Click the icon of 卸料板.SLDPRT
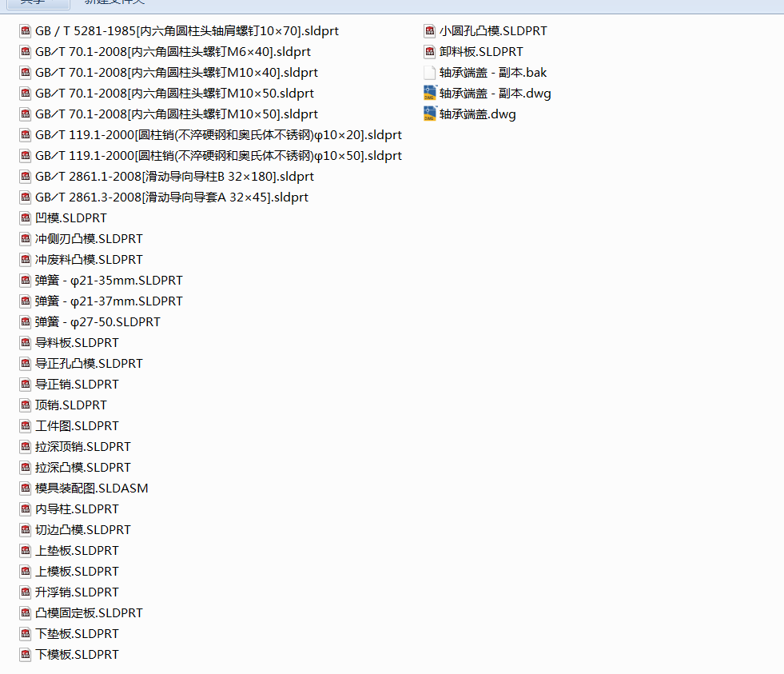The height and width of the screenshot is (674, 784). pos(429,52)
